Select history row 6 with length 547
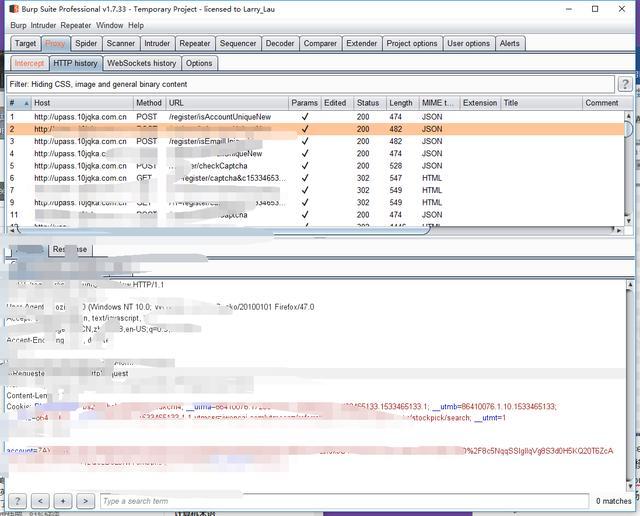 [315, 178]
